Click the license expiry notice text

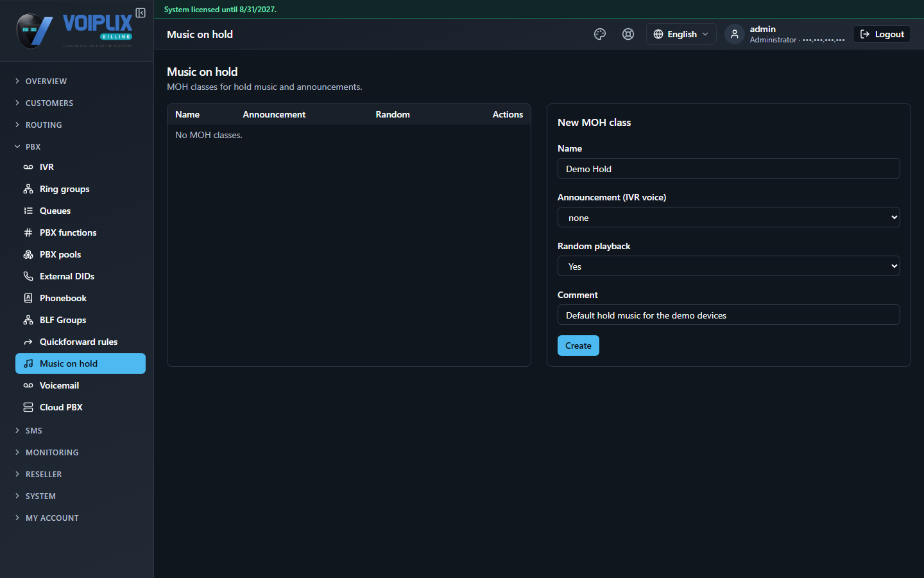(x=220, y=10)
